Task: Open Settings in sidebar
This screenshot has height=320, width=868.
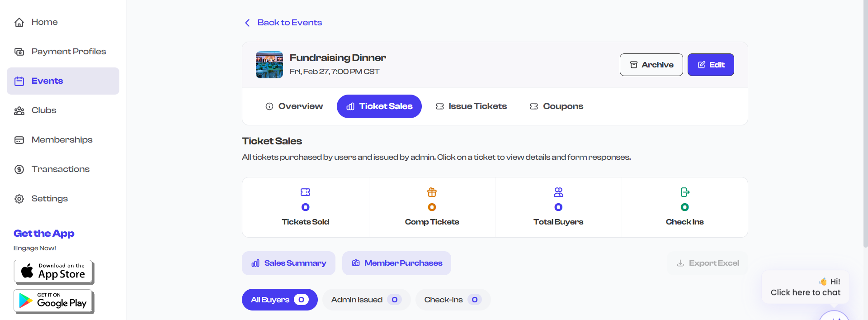Action: [x=63, y=199]
